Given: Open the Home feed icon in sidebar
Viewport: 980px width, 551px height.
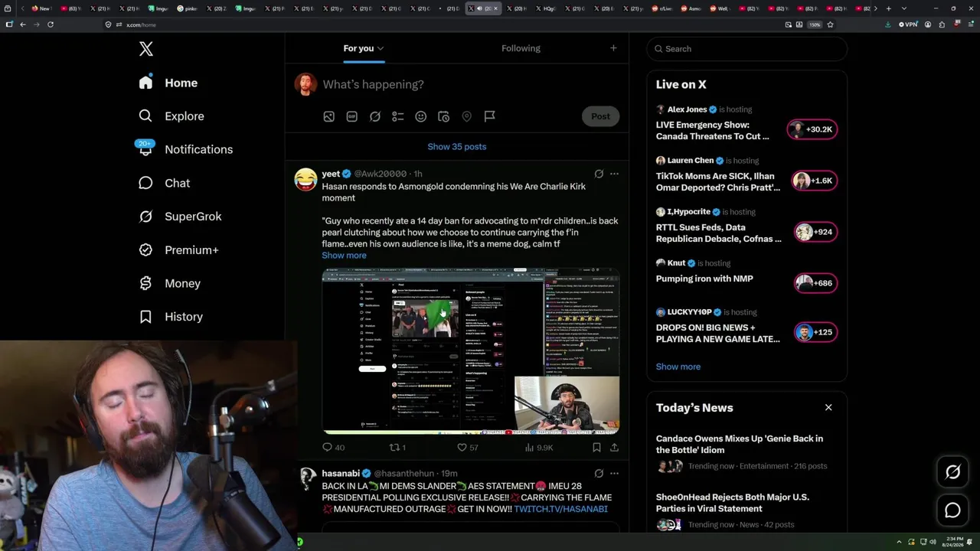Looking at the screenshot, I should click(x=145, y=83).
